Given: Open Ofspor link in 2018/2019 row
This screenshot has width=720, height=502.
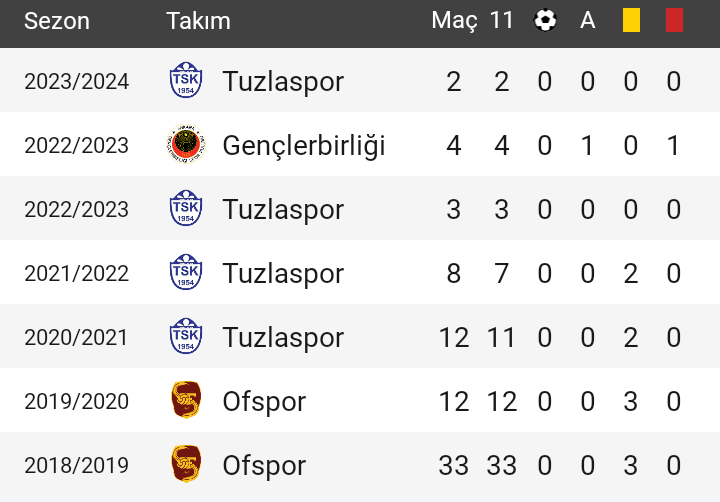Looking at the screenshot, I should [x=264, y=466].
